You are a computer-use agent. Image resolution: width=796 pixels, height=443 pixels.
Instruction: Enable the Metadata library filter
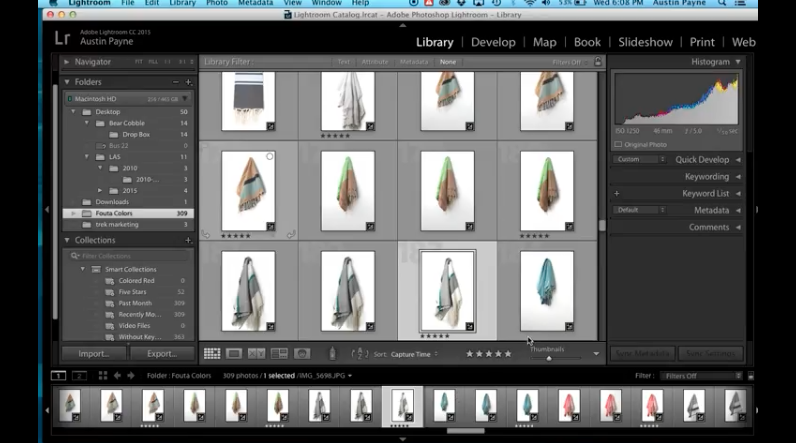(x=414, y=62)
